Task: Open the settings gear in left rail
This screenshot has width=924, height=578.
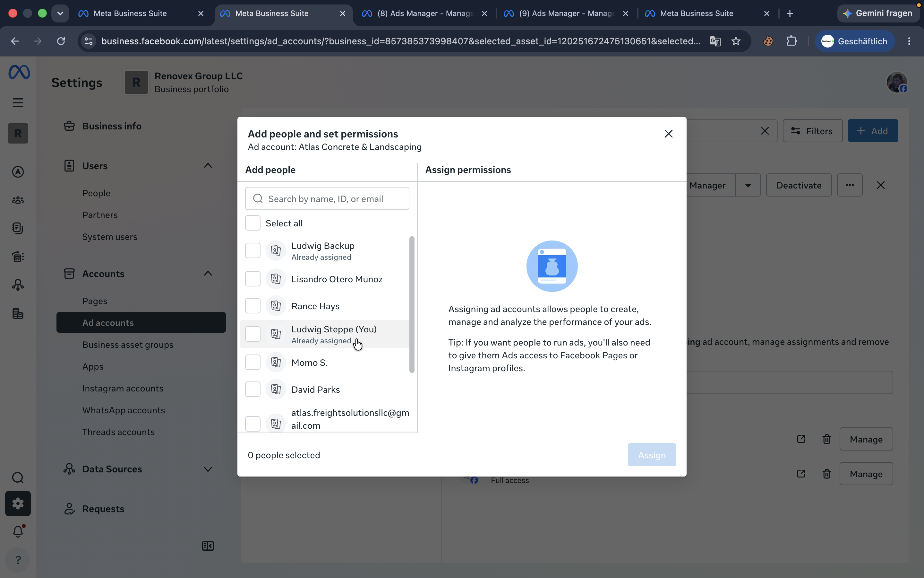Action: [x=18, y=504]
